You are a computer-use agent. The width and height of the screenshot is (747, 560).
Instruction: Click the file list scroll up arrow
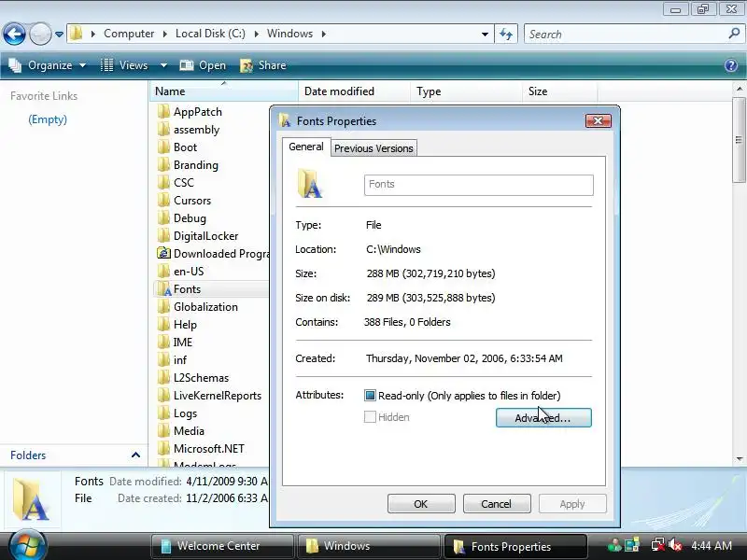pyautogui.click(x=739, y=89)
